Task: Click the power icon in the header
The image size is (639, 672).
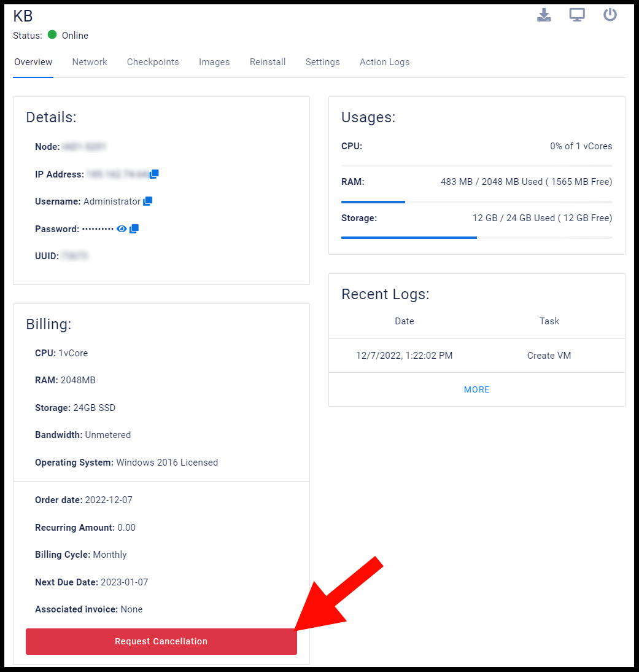Action: click(x=610, y=14)
